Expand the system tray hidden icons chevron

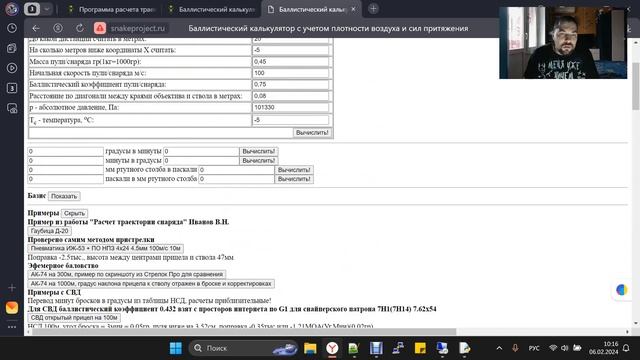(x=499, y=348)
